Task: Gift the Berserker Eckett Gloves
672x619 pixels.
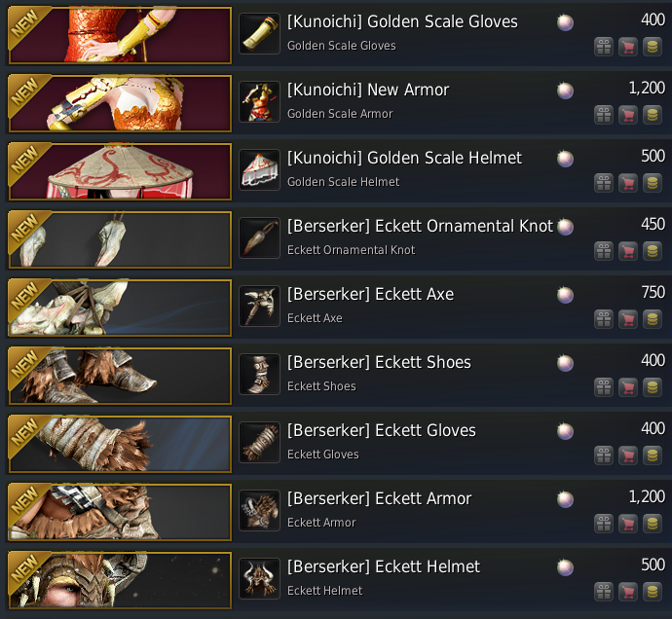Action: pos(604,455)
